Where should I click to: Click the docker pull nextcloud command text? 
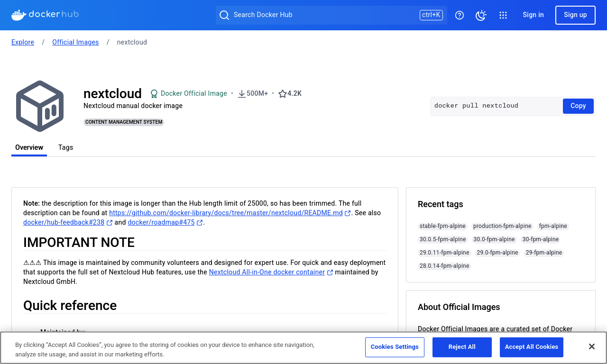point(476,106)
